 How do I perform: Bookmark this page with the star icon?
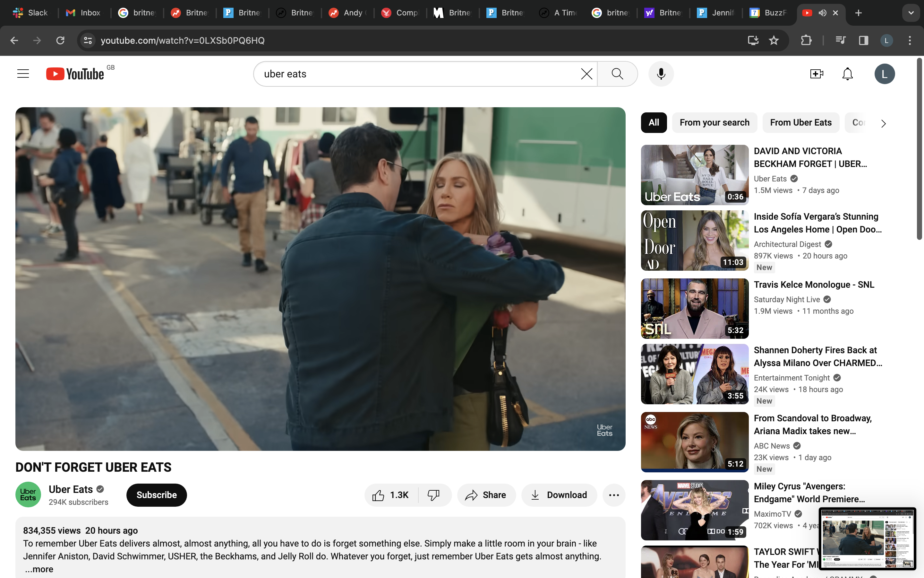(x=774, y=40)
